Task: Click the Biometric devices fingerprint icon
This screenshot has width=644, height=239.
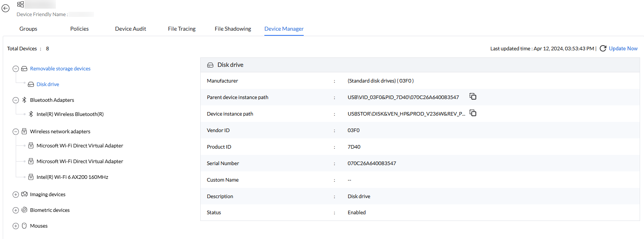Action: click(24, 210)
